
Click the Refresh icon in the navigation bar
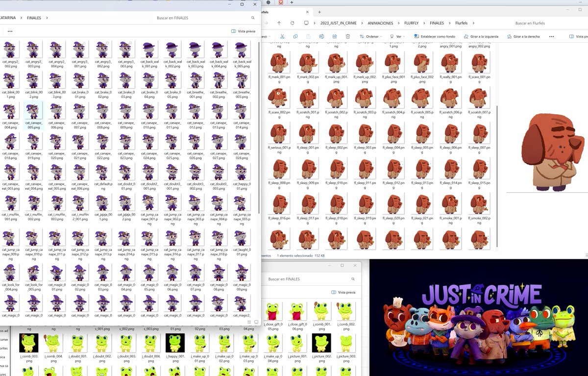(x=292, y=23)
